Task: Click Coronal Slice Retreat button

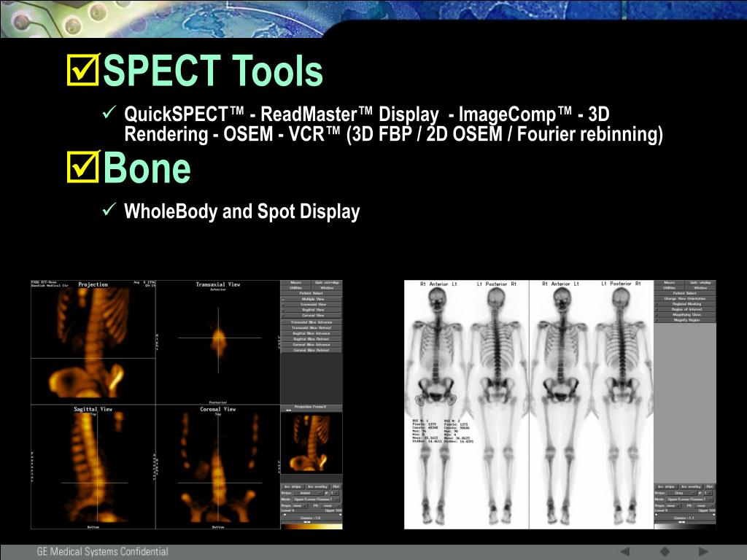Action: (311, 350)
